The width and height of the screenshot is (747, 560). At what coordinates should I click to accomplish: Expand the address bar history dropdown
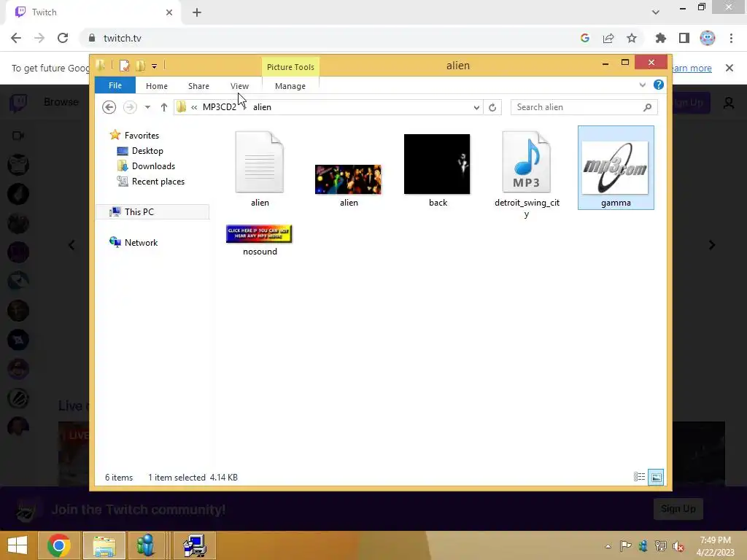click(476, 107)
